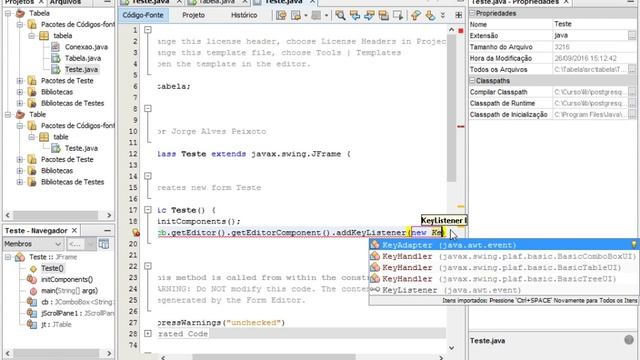Expand Pacotes de Teste under Tabela
640x360 pixels.
[x=20, y=81]
